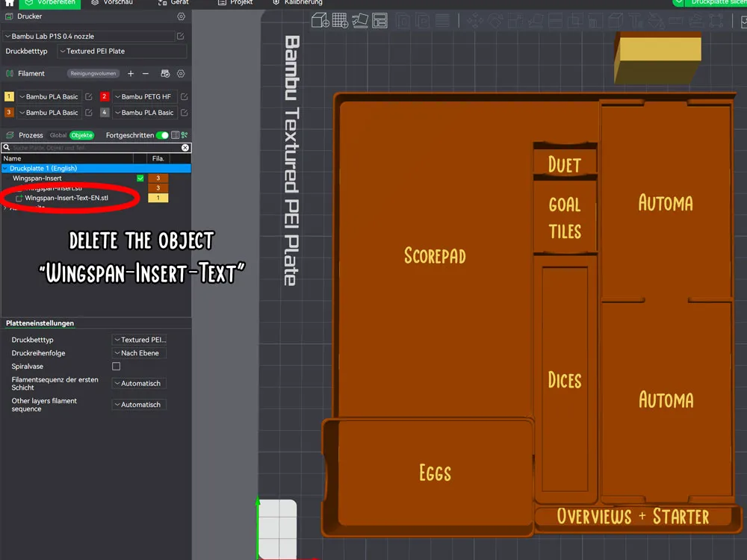Select the Lay on face tool

(535, 21)
